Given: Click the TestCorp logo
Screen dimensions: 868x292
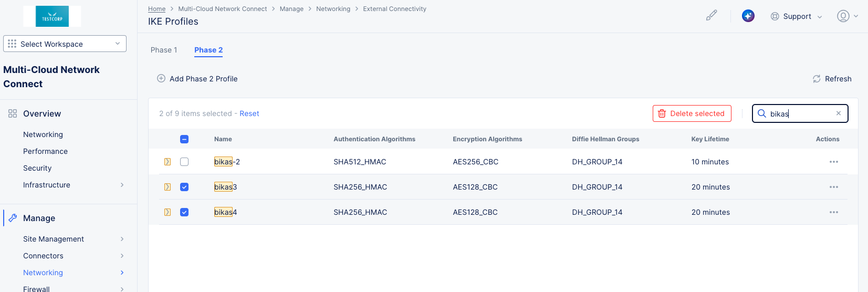Looking at the screenshot, I should (52, 16).
